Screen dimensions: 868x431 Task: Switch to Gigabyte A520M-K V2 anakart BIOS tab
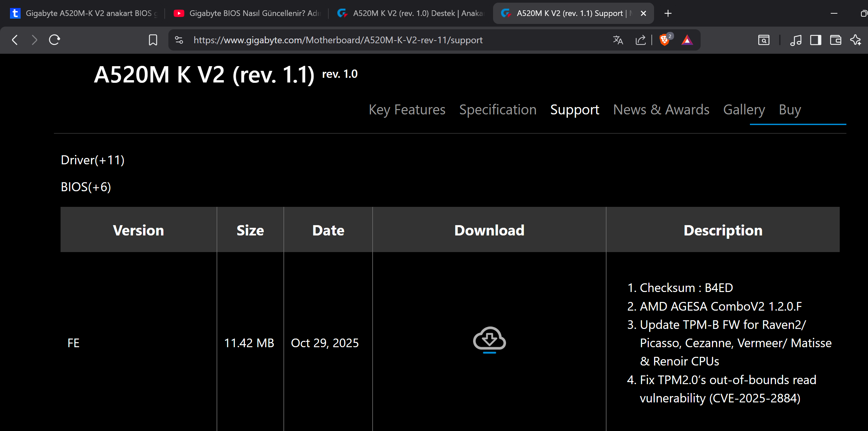tap(84, 13)
